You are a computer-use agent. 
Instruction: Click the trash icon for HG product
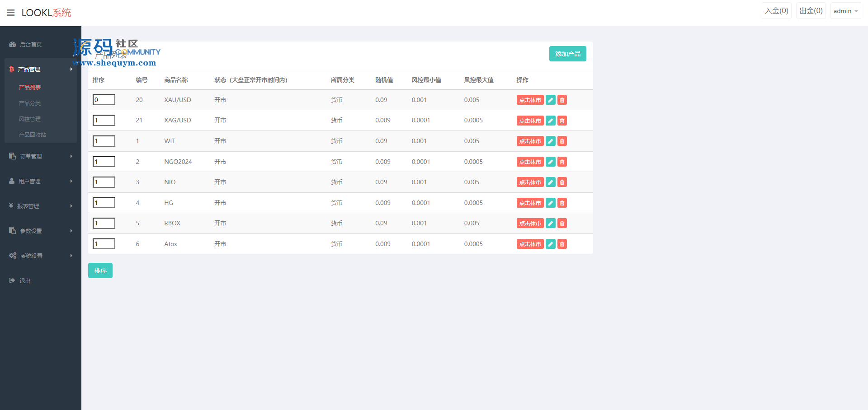pos(562,203)
